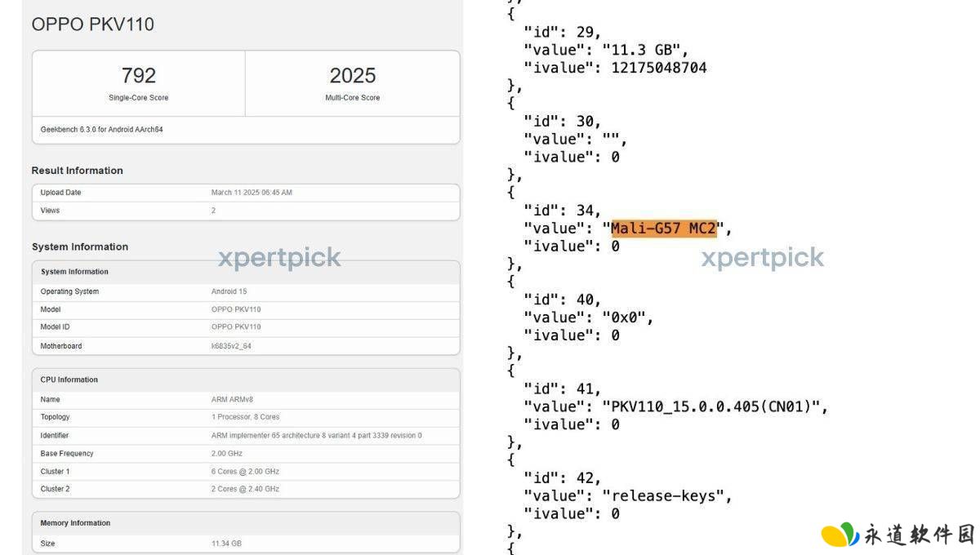Click the Cluster 1 label
The height and width of the screenshot is (555, 980).
[x=55, y=471]
